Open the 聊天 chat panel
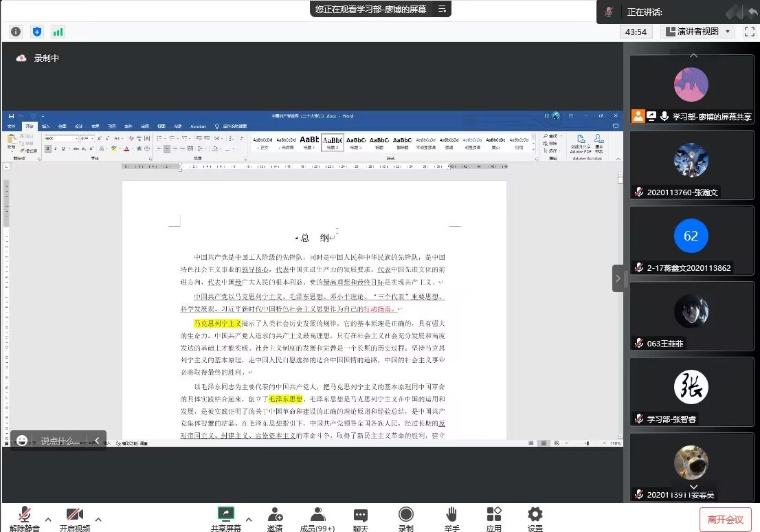Screen dimensions: 760x532 click(361, 518)
